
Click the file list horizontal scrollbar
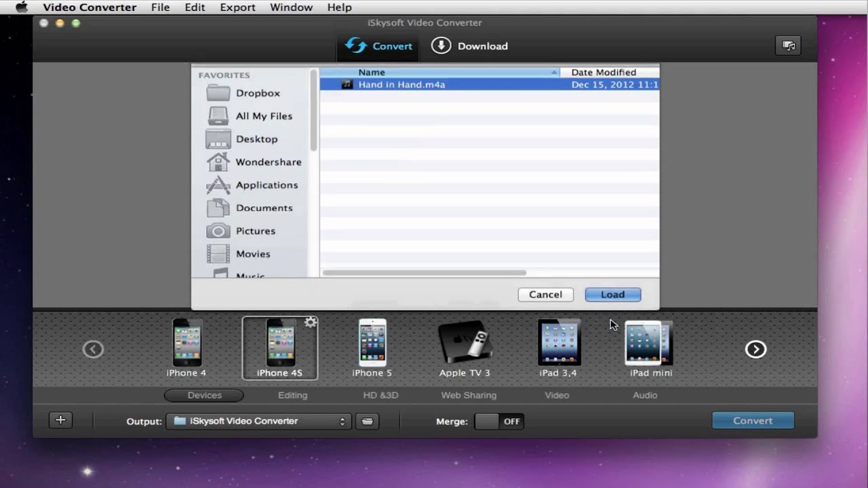point(424,273)
